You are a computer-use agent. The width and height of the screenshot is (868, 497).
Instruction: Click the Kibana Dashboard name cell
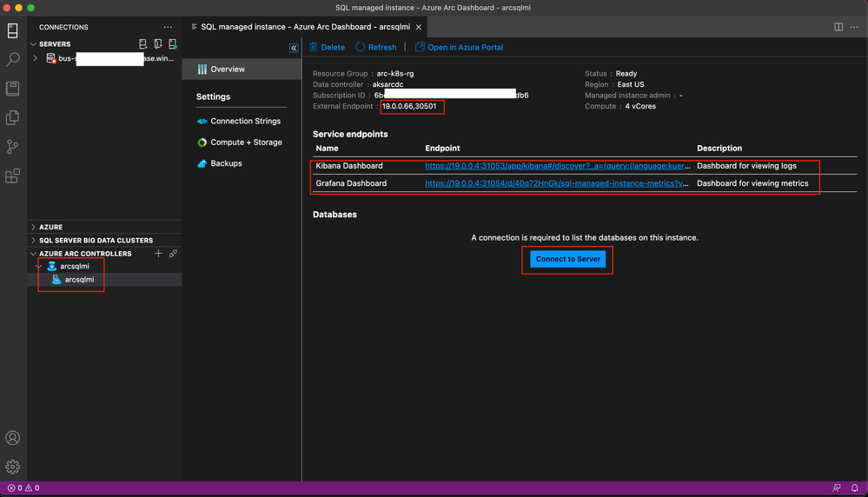click(349, 166)
